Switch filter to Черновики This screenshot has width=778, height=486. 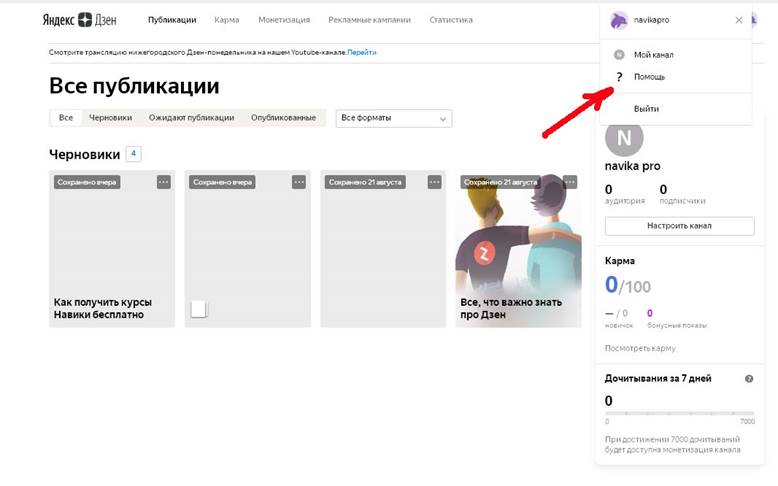pyautogui.click(x=110, y=118)
